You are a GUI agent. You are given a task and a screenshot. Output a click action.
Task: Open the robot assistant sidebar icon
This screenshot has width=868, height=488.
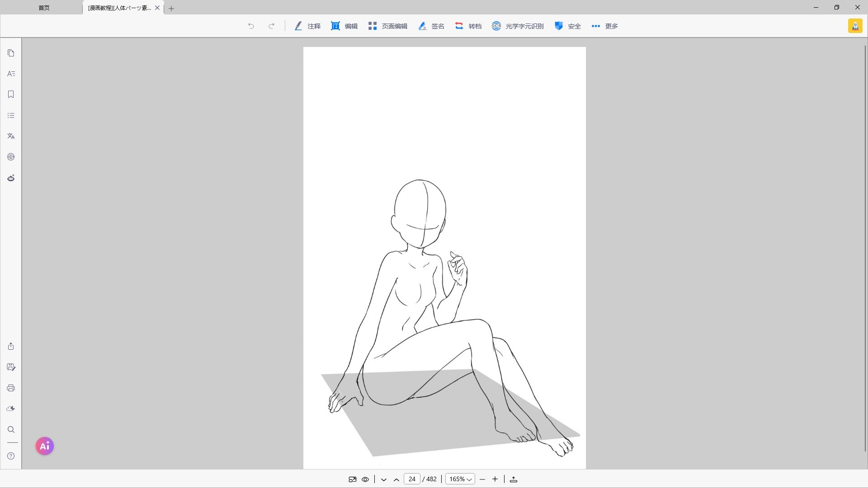[11, 178]
